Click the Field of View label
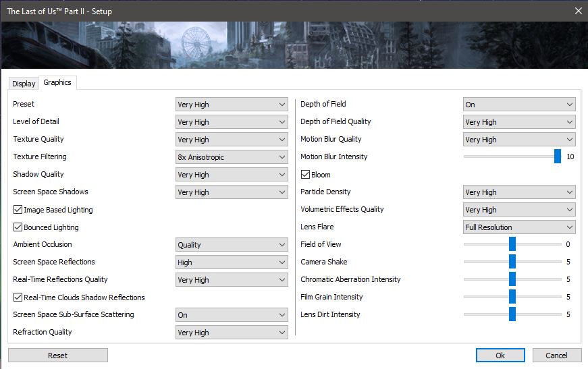This screenshot has width=588, height=369. coord(321,244)
